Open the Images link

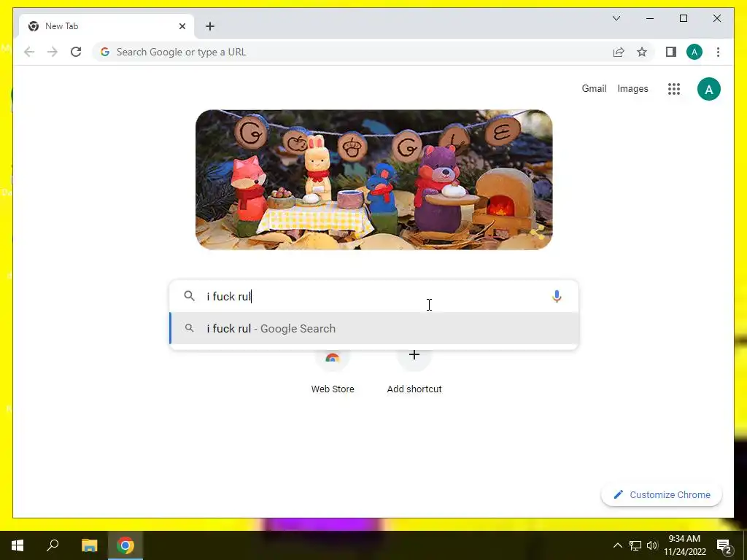click(x=632, y=88)
